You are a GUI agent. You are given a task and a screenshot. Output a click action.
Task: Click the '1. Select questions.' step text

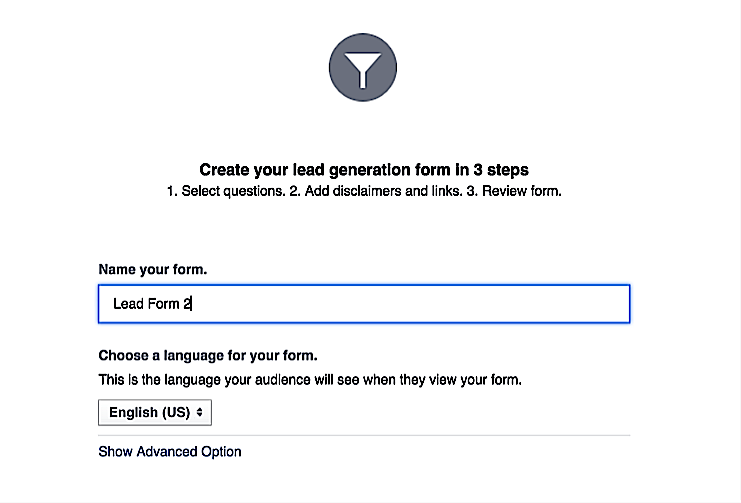tap(226, 191)
